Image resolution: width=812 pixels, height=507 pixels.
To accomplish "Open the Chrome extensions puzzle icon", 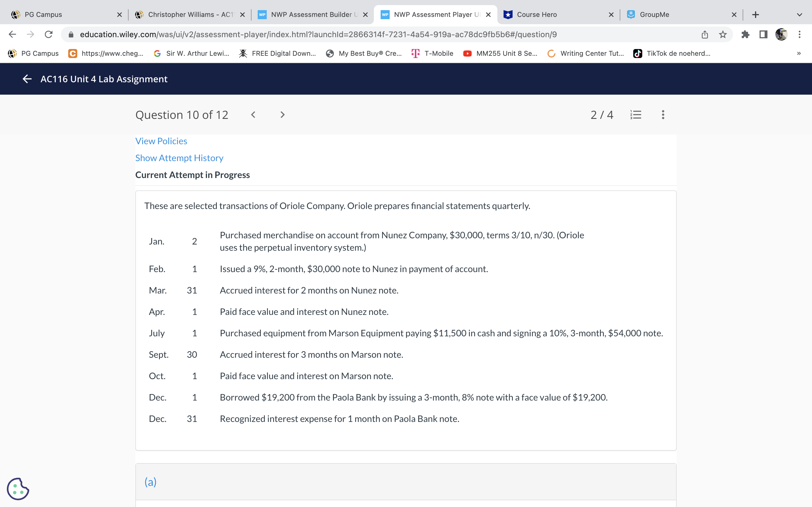I will click(x=745, y=35).
